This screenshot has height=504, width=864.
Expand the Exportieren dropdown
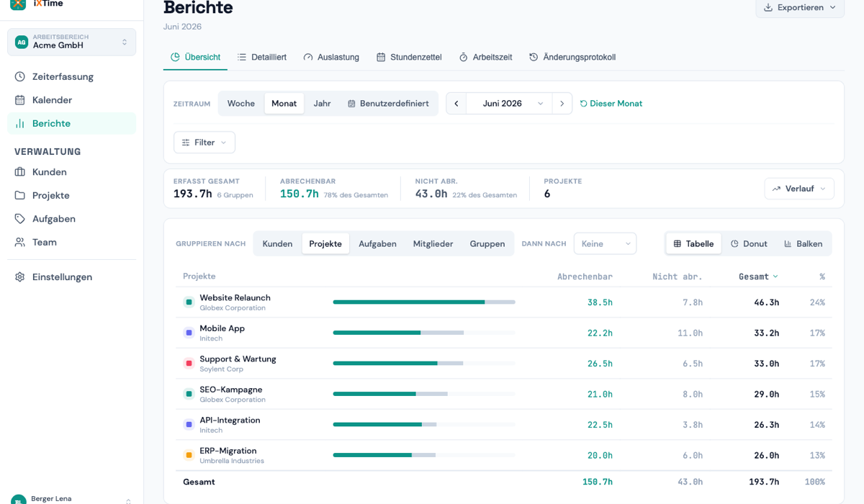coord(800,7)
